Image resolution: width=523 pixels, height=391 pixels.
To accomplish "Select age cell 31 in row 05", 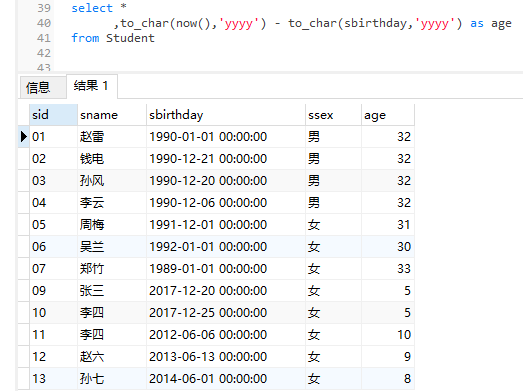I will click(388, 225).
